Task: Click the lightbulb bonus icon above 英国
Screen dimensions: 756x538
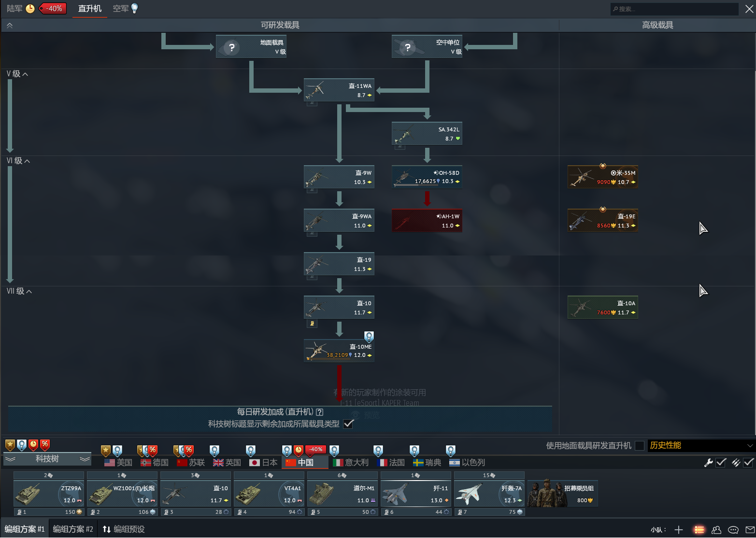Action: click(x=214, y=451)
